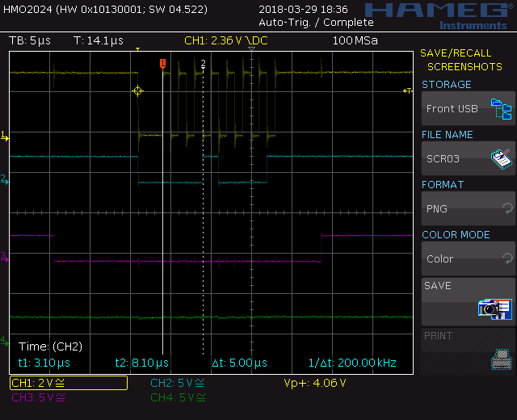This screenshot has width=517, height=420.
Task: Click the t1: 3.10µs cursor value
Action: 44,363
